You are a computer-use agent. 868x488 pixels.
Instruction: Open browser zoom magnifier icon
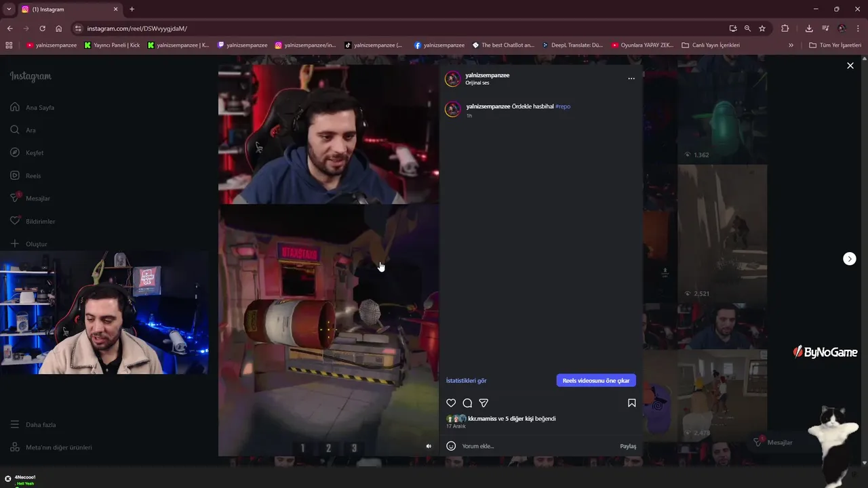click(747, 28)
